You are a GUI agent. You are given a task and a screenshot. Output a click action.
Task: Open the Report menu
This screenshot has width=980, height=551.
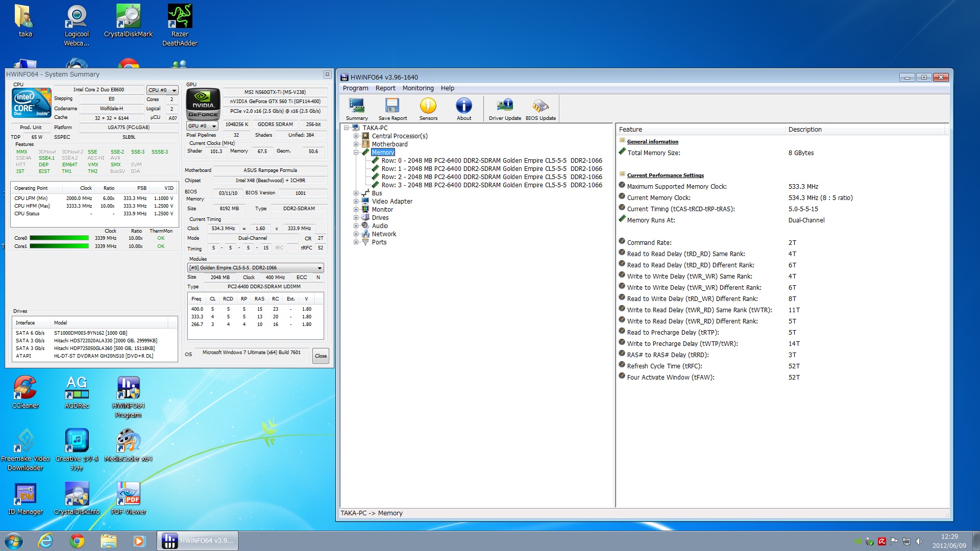pos(385,88)
